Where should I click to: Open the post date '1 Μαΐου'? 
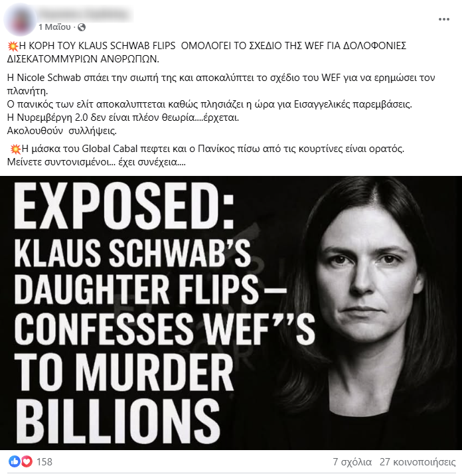point(54,27)
